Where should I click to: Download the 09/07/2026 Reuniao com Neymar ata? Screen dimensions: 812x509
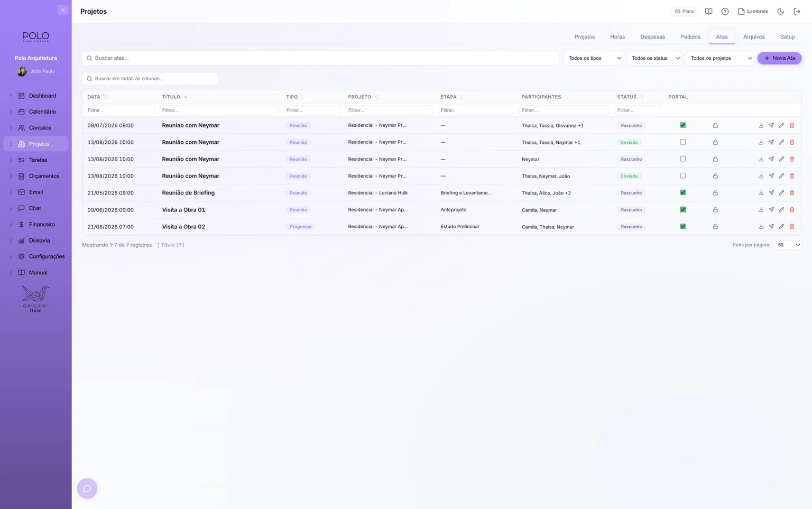click(x=761, y=125)
